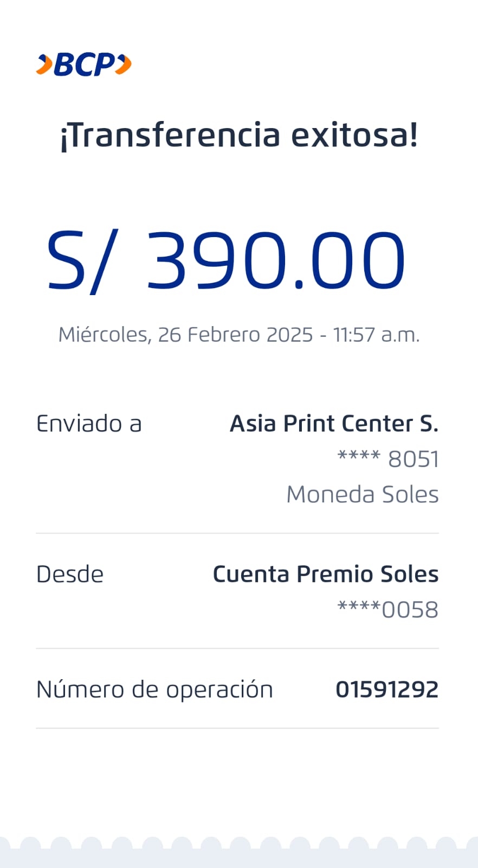Click the "Moneda Soles" text
The width and height of the screenshot is (478, 868).
[362, 494]
